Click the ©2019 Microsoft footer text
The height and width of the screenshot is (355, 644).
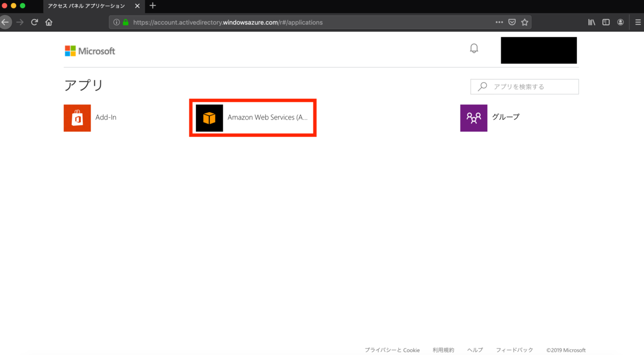click(566, 350)
